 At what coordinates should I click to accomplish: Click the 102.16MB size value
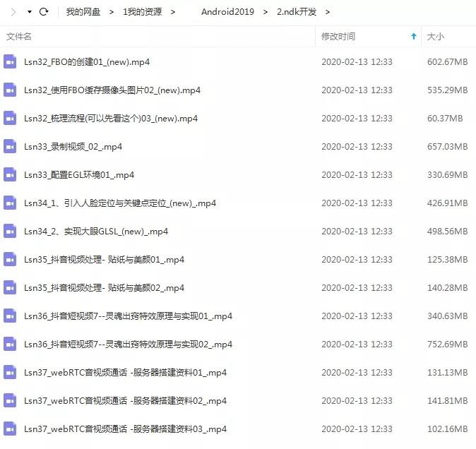click(x=448, y=429)
